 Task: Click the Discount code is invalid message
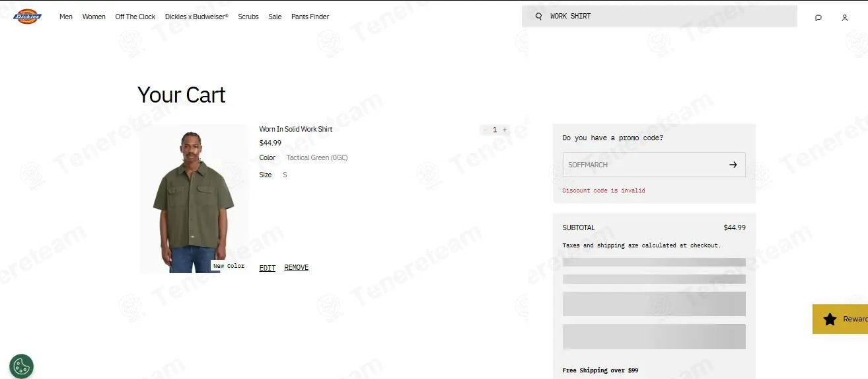pos(604,190)
